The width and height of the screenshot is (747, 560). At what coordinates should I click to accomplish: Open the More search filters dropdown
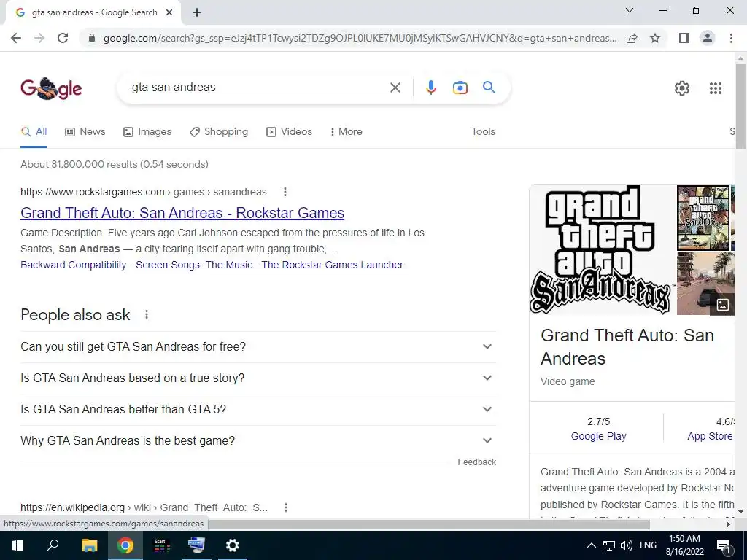(x=346, y=131)
